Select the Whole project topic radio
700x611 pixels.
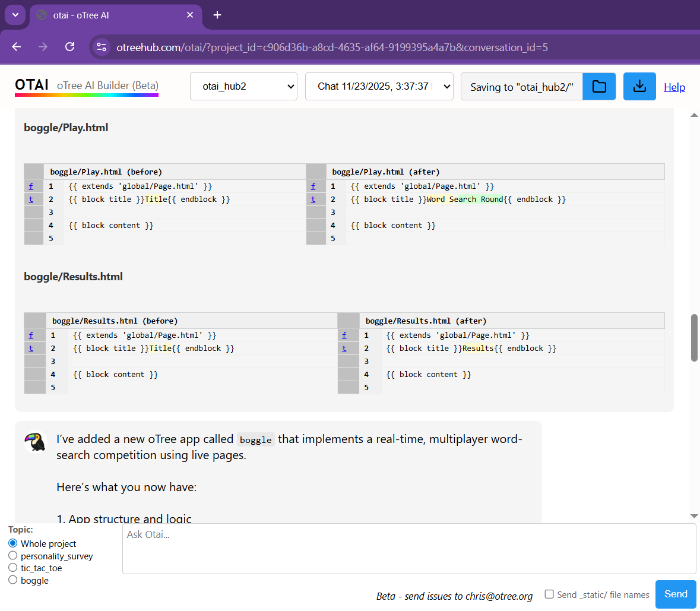point(13,543)
